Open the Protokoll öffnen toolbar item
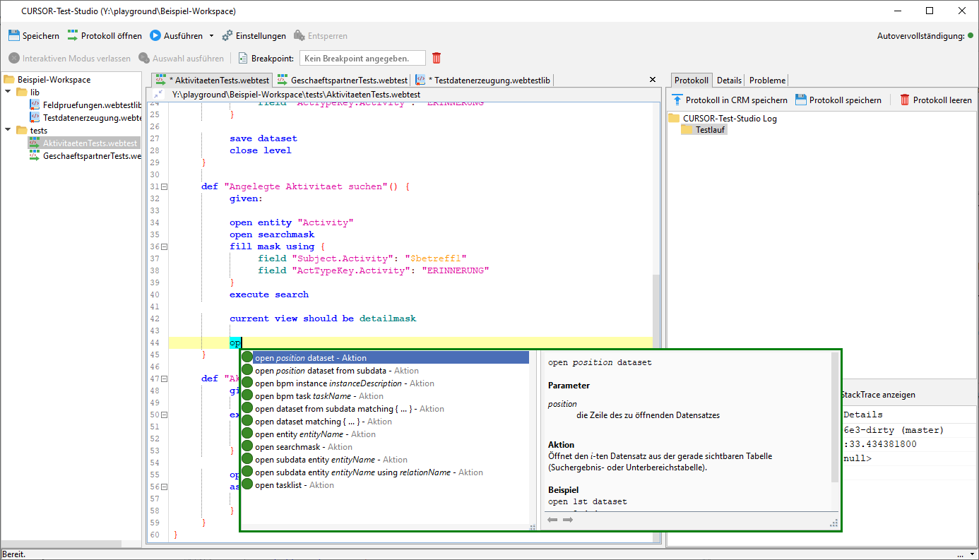979x560 pixels. point(105,36)
